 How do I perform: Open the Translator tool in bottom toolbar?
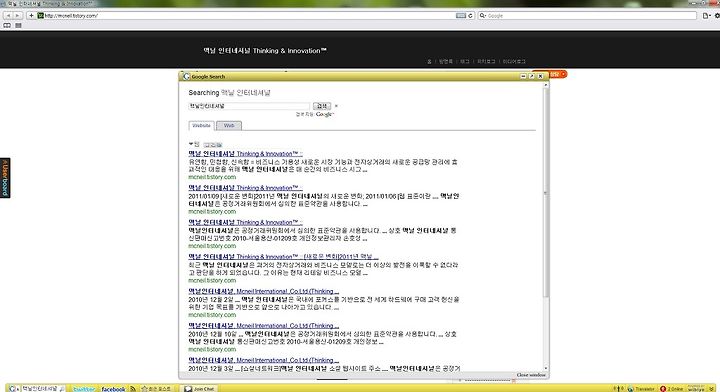click(x=641, y=389)
